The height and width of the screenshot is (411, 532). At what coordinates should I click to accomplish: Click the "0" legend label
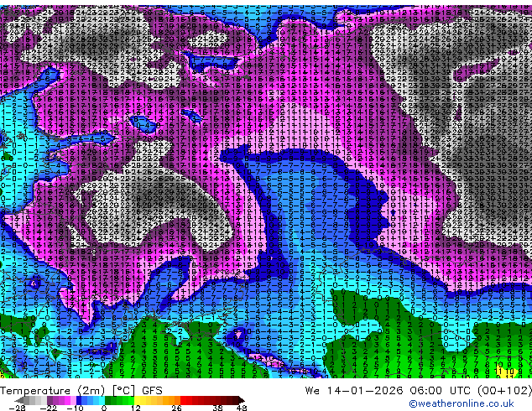[104, 408]
